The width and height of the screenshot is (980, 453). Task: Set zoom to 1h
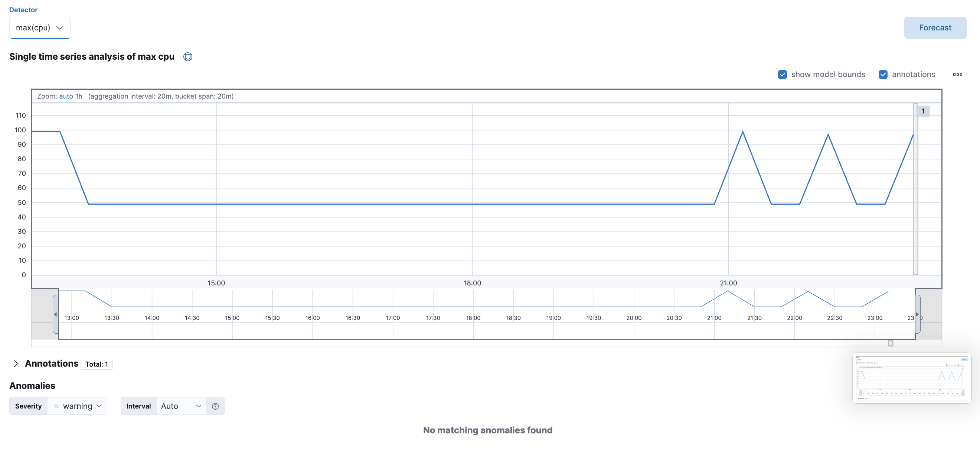click(x=79, y=96)
